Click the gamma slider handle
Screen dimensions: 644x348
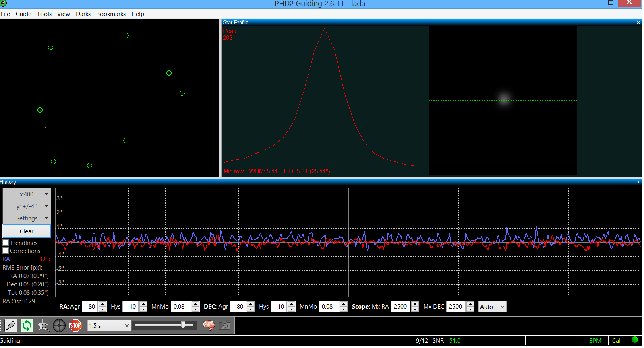click(x=183, y=325)
